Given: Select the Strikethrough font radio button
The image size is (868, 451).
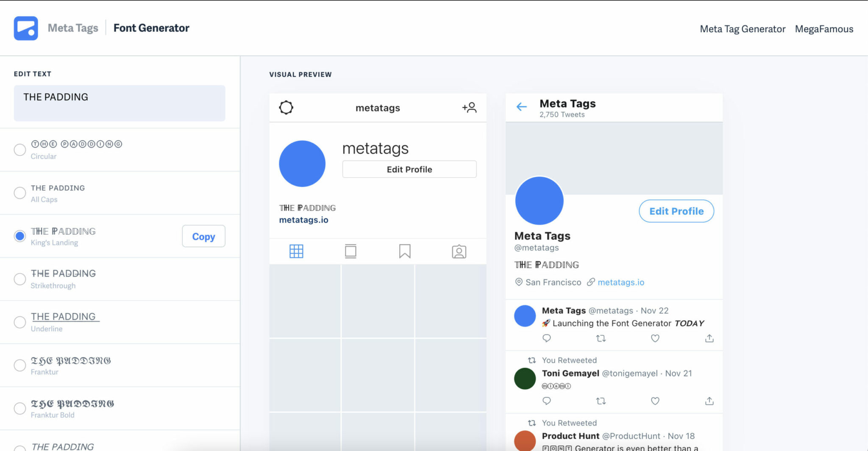Looking at the screenshot, I should pyautogui.click(x=20, y=279).
